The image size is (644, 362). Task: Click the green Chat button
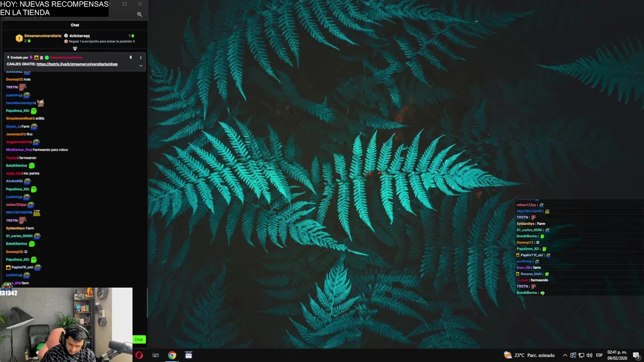[139, 339]
